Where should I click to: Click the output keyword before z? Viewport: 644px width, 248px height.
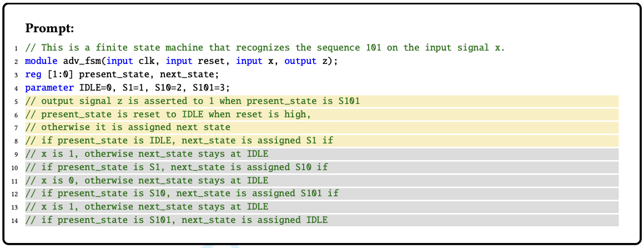[x=300, y=61]
